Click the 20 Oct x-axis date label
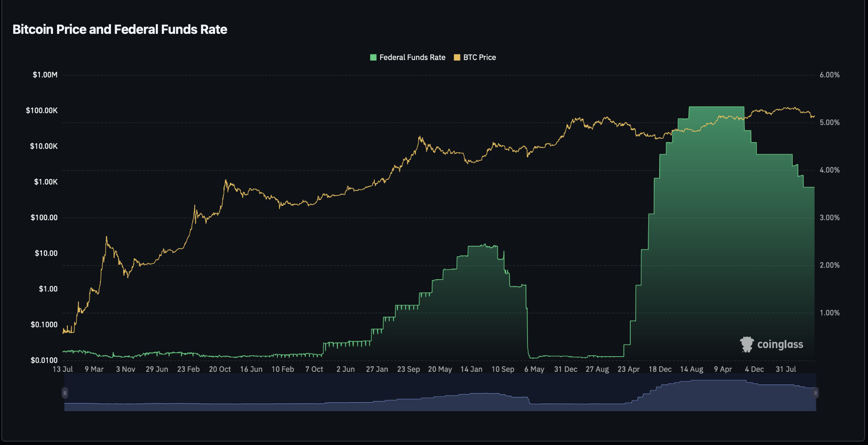This screenshot has height=445, width=868. tap(220, 369)
